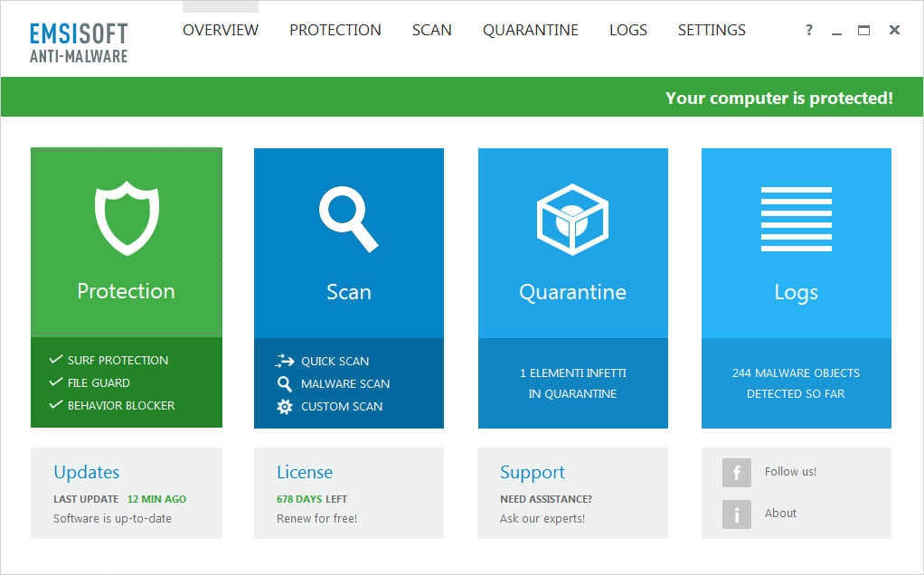Click the Custom Scan gear icon
The width and height of the screenshot is (924, 575).
click(x=285, y=407)
